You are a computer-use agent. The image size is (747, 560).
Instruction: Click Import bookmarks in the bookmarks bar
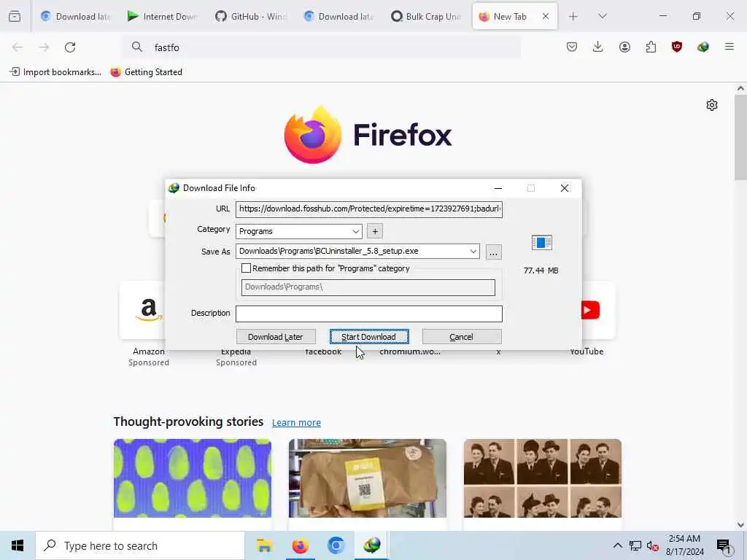point(55,72)
